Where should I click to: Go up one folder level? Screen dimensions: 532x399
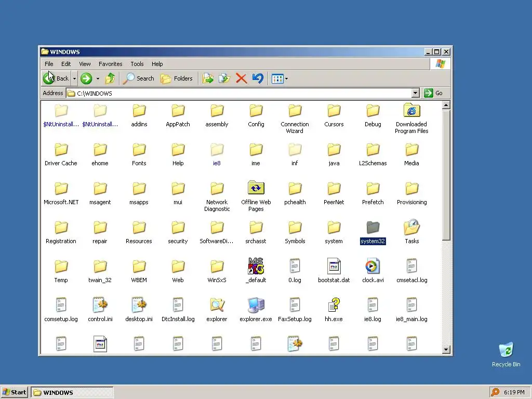110,78
